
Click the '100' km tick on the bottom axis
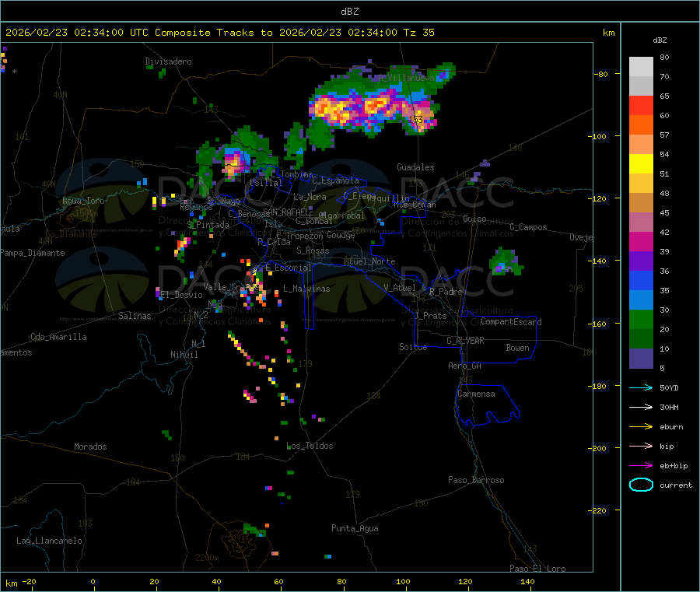point(403,581)
